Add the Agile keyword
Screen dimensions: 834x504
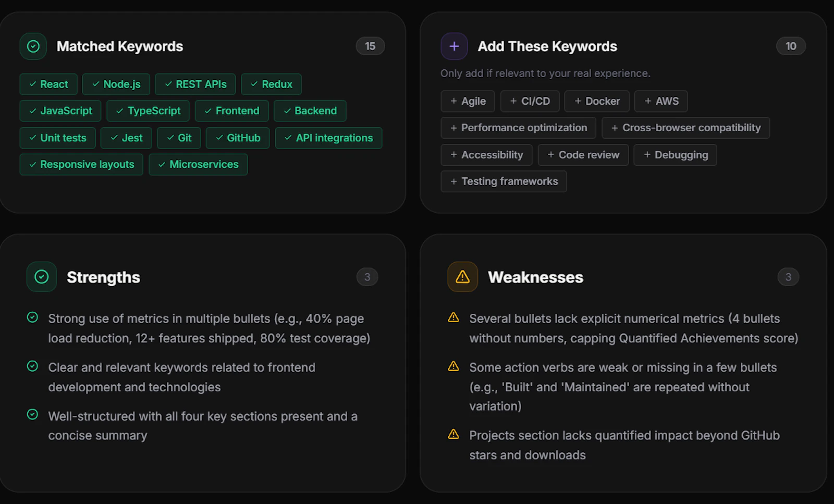click(468, 101)
